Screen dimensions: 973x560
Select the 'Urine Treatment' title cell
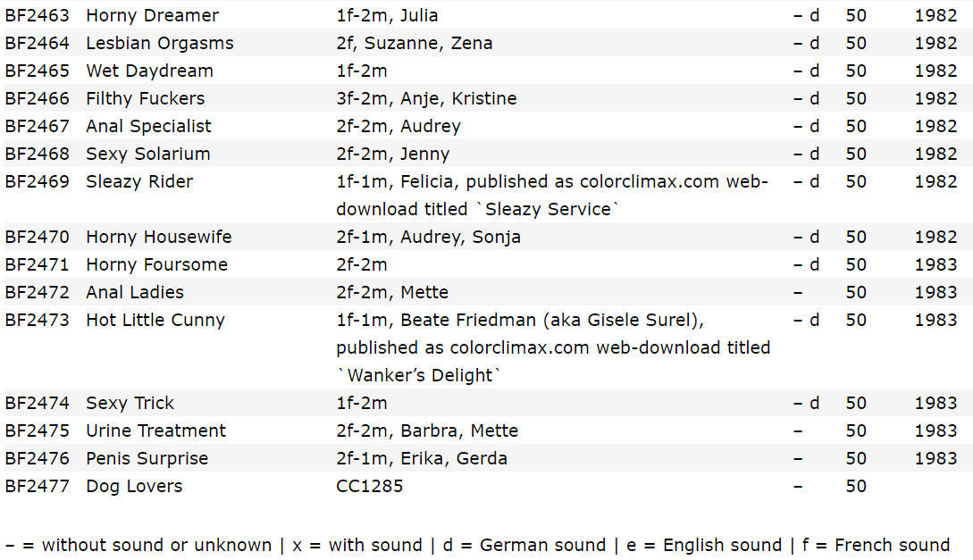pos(156,430)
